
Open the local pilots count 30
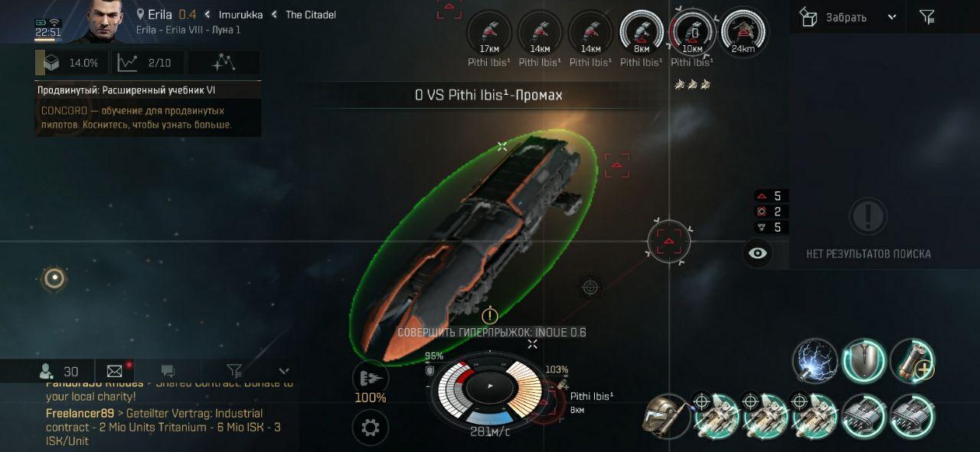(x=60, y=371)
